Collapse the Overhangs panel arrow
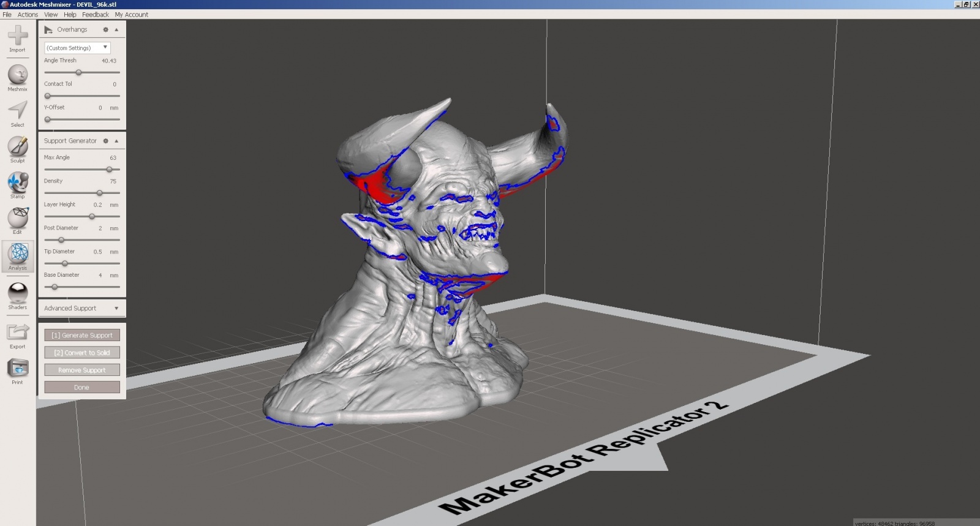 pos(116,29)
